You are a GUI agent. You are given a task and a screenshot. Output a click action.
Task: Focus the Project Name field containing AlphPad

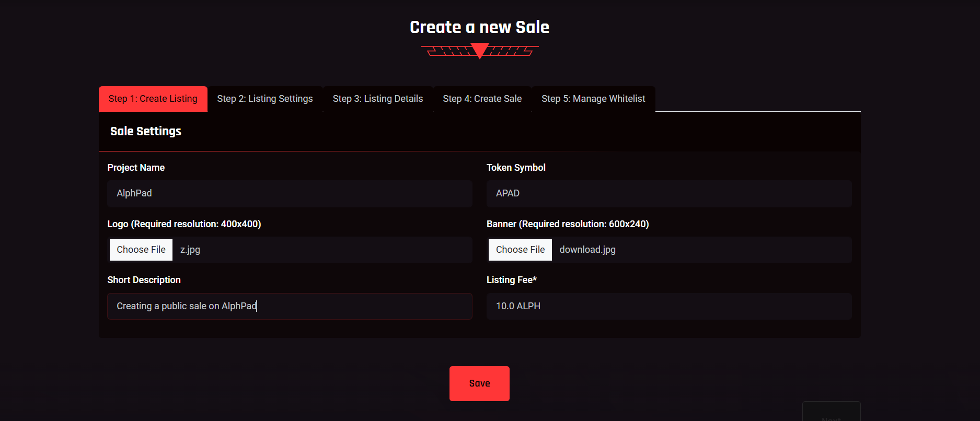[290, 194]
